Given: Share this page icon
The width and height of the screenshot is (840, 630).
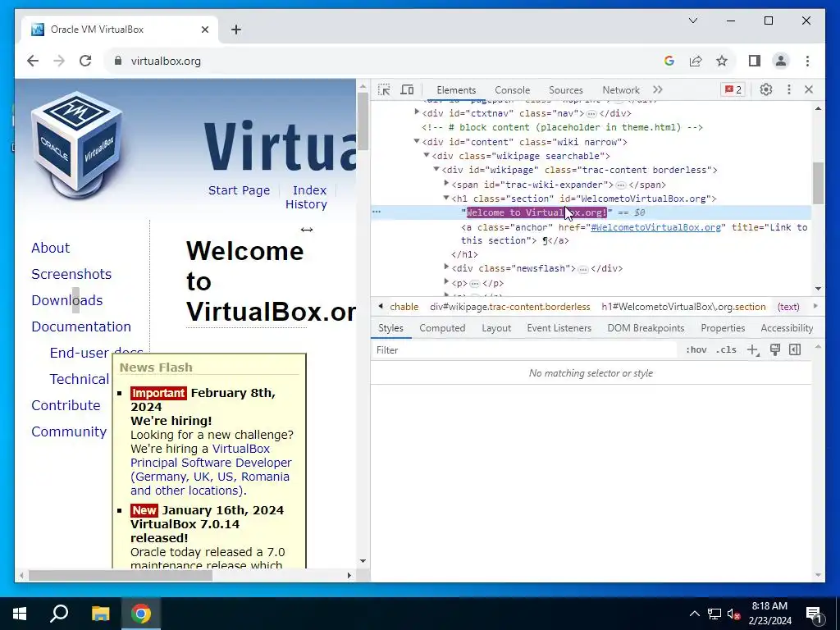Looking at the screenshot, I should click(696, 61).
